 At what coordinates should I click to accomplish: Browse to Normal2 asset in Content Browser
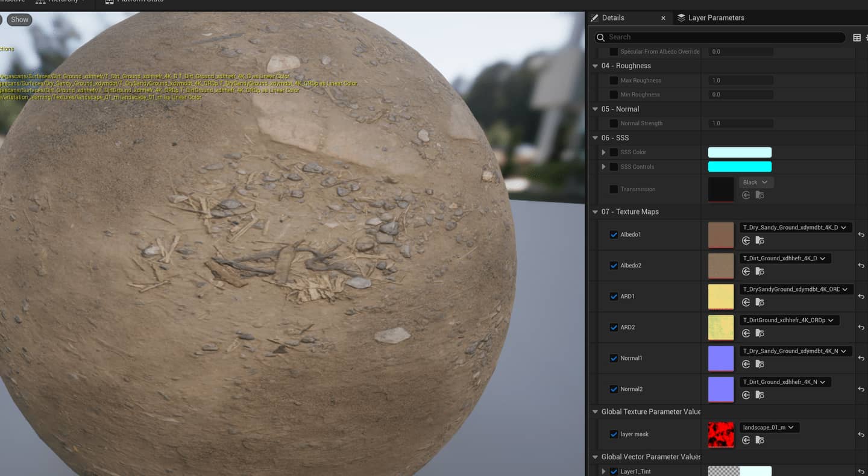point(759,395)
